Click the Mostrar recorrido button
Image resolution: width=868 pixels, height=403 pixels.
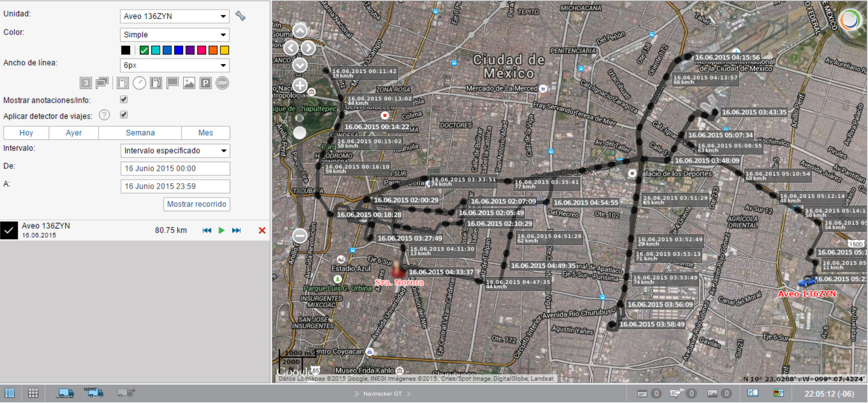tap(197, 204)
